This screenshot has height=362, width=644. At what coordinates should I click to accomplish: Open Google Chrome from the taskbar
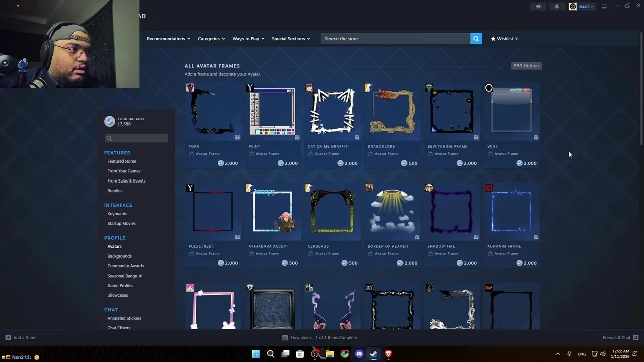(x=344, y=354)
